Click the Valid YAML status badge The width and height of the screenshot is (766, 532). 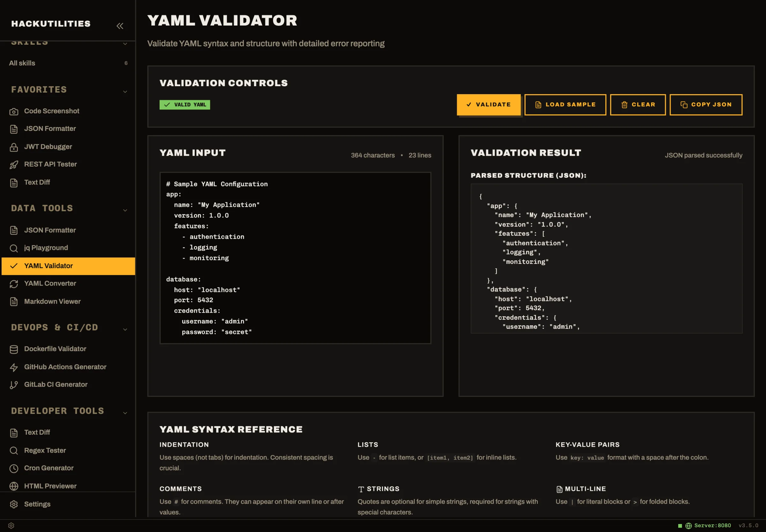coord(185,105)
